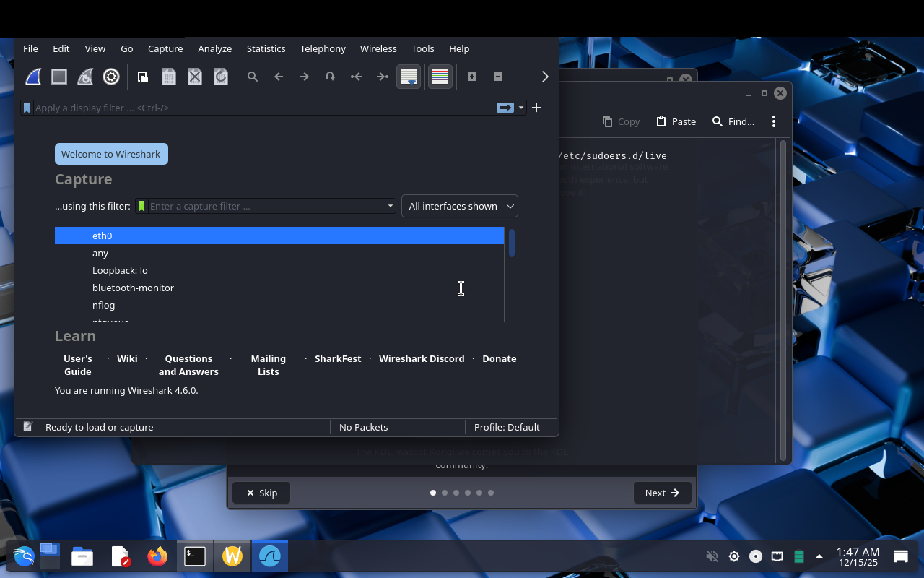Image resolution: width=924 pixels, height=578 pixels.
Task: Click the capture filter green bookmark icon
Action: pos(141,206)
